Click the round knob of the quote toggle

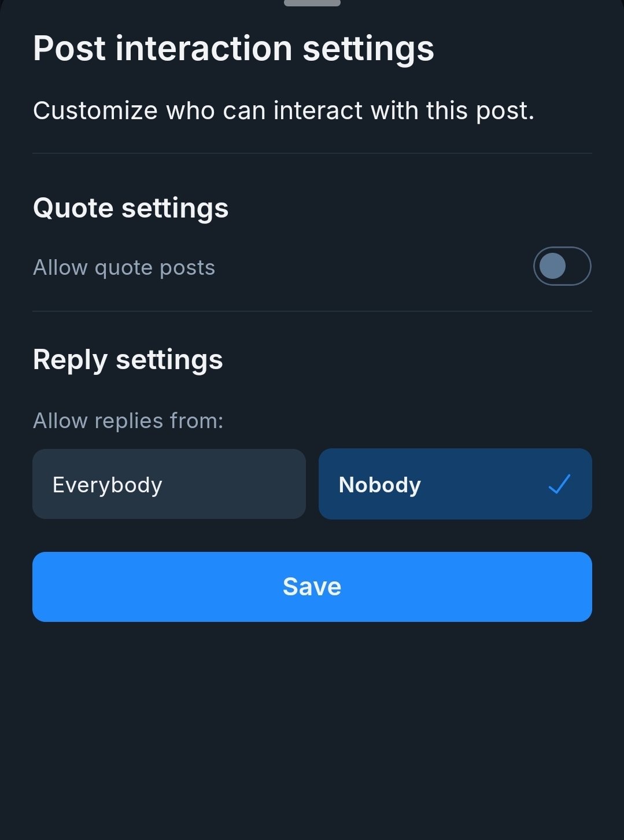click(x=552, y=267)
